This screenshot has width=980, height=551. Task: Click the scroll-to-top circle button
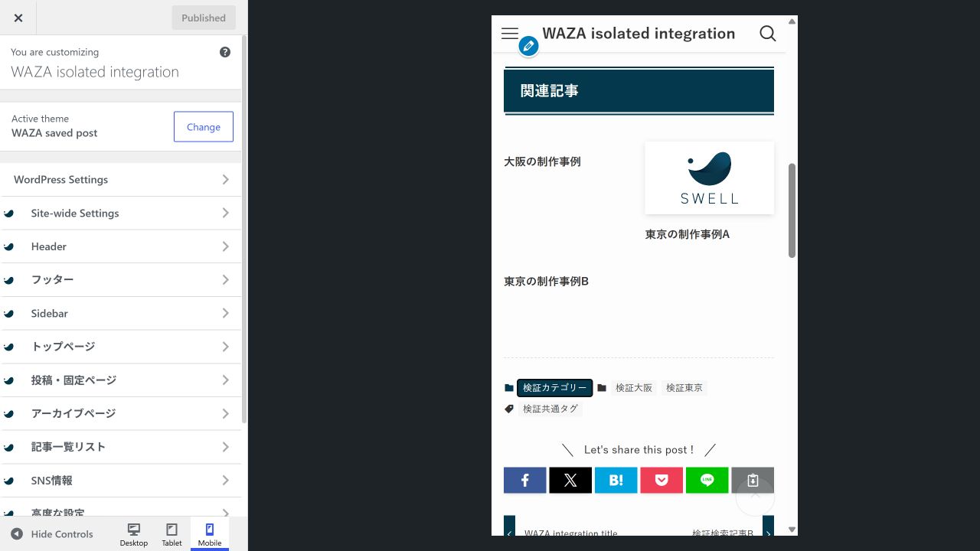pyautogui.click(x=755, y=496)
